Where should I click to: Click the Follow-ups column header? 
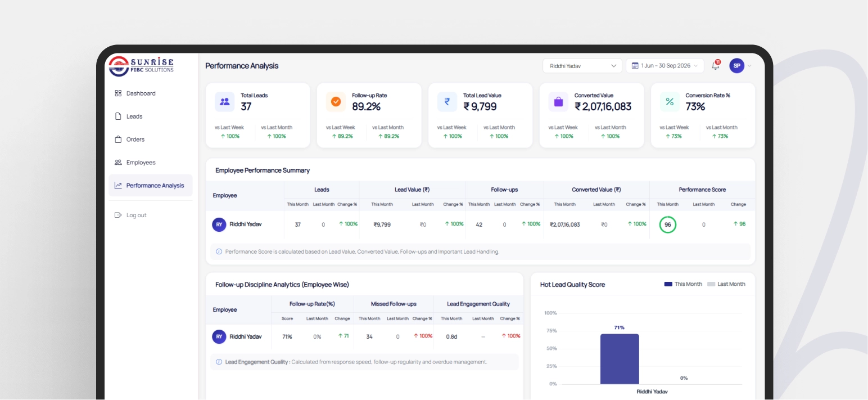pos(504,190)
